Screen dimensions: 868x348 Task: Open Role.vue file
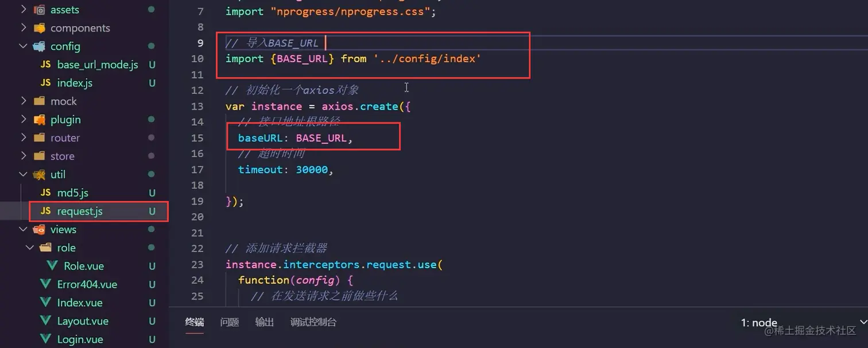tap(84, 266)
